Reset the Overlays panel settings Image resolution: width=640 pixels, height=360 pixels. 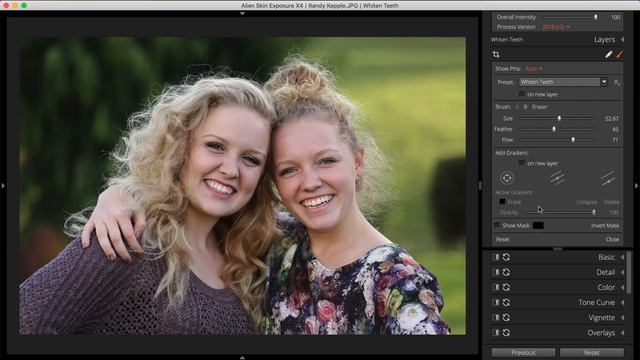[x=506, y=333]
